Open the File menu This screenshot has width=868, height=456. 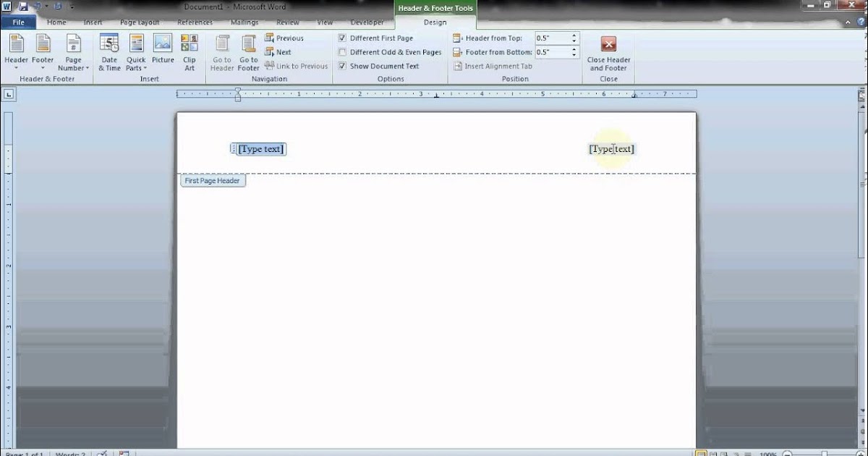point(19,22)
